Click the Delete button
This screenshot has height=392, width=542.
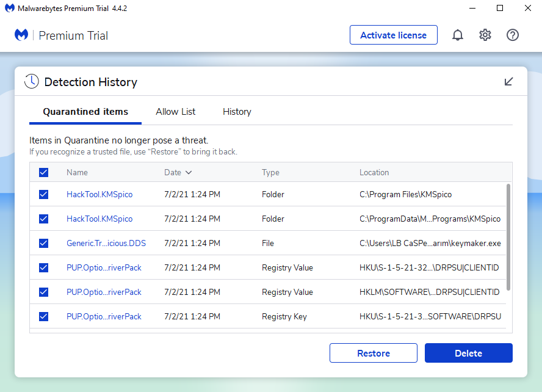pos(468,353)
